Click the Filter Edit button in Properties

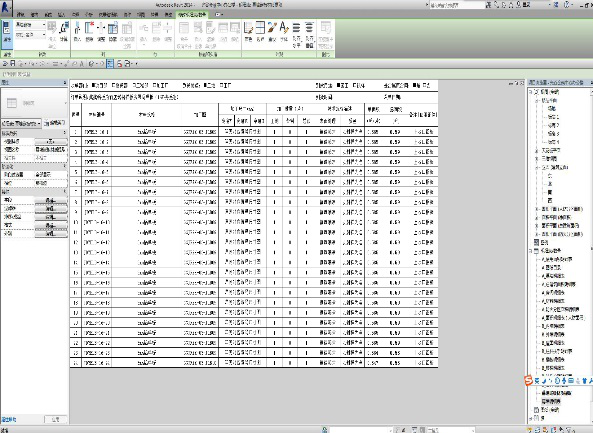(51, 209)
